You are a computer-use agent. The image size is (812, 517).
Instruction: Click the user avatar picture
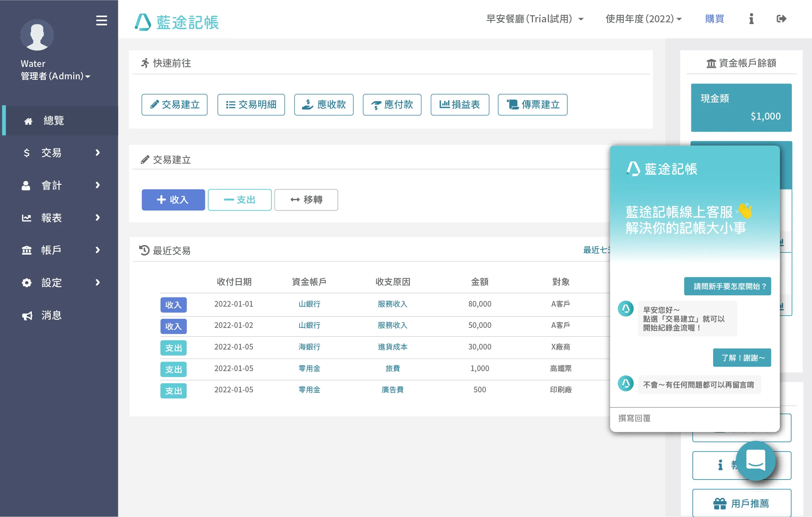pyautogui.click(x=37, y=35)
